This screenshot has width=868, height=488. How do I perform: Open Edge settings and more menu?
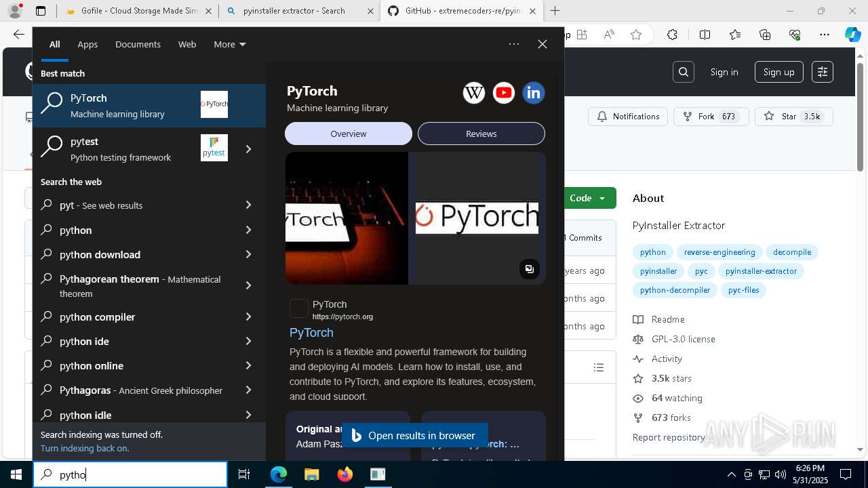click(825, 35)
